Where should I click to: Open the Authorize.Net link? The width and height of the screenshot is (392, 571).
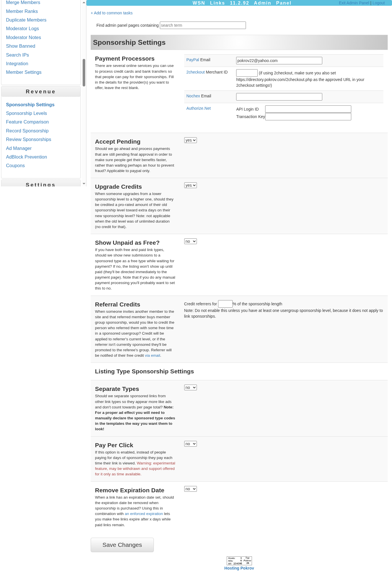click(x=198, y=108)
